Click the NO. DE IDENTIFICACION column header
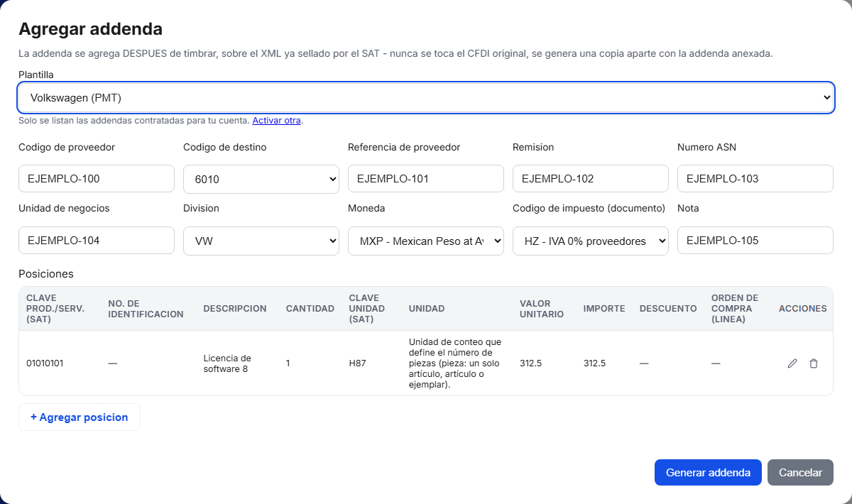Screen dimensions: 852x504 (146, 309)
